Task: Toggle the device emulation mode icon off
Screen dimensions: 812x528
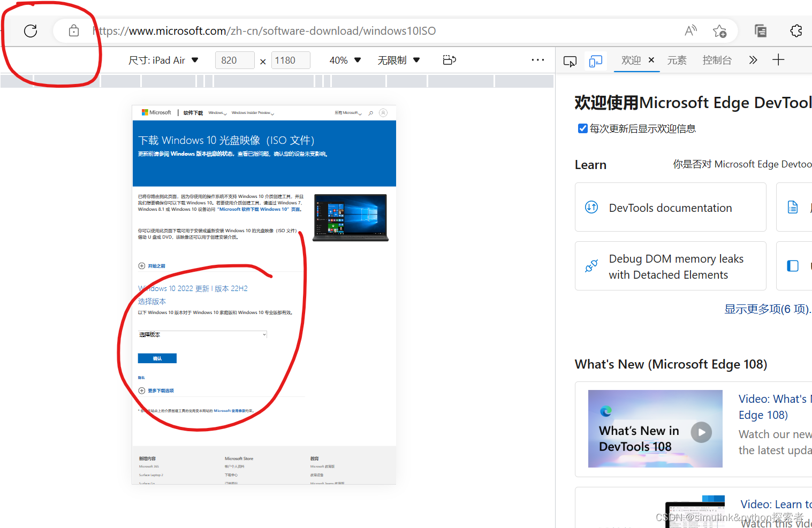Action: [x=595, y=61]
